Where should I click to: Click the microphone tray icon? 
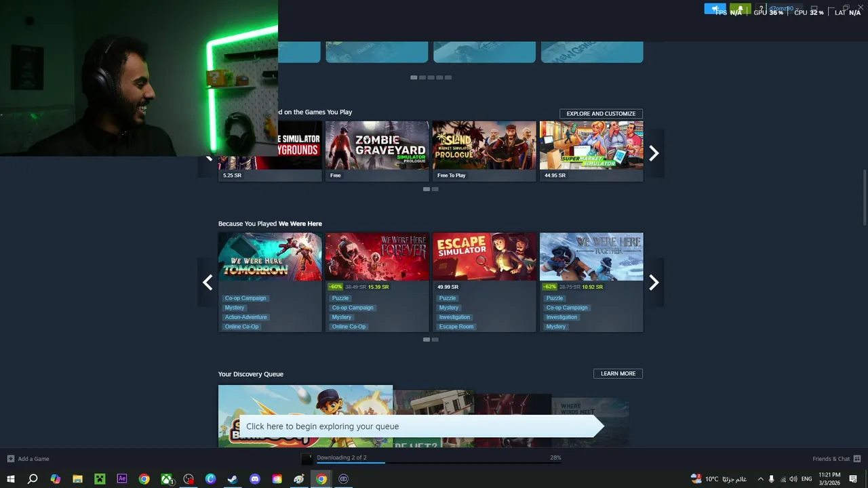(771, 479)
